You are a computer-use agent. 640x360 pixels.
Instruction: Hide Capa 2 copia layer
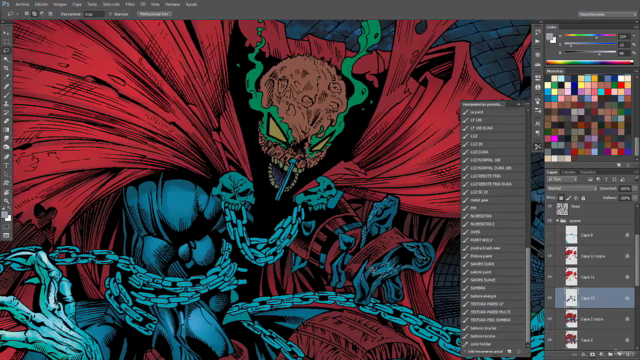point(550,319)
